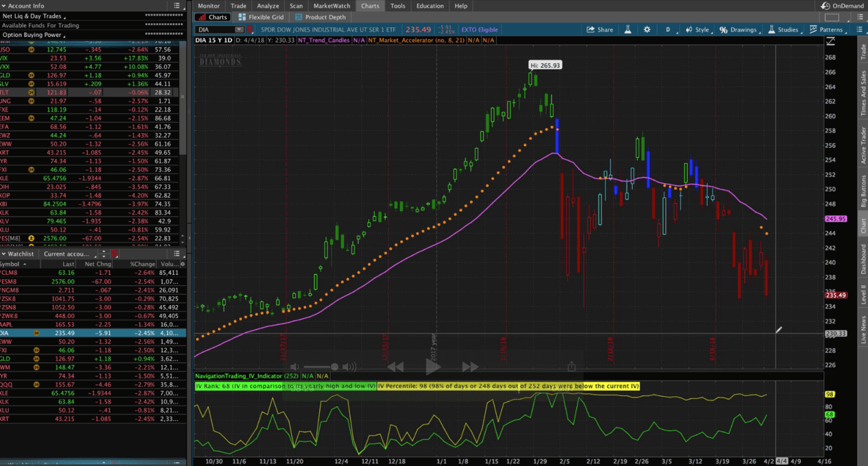Open the top-right sub-tab list menu icon

pyautogui.click(x=860, y=17)
